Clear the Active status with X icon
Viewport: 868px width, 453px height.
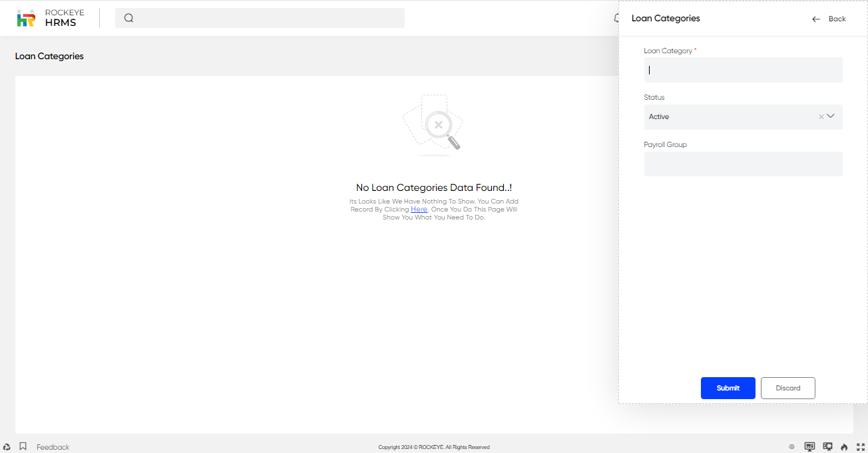click(x=821, y=117)
